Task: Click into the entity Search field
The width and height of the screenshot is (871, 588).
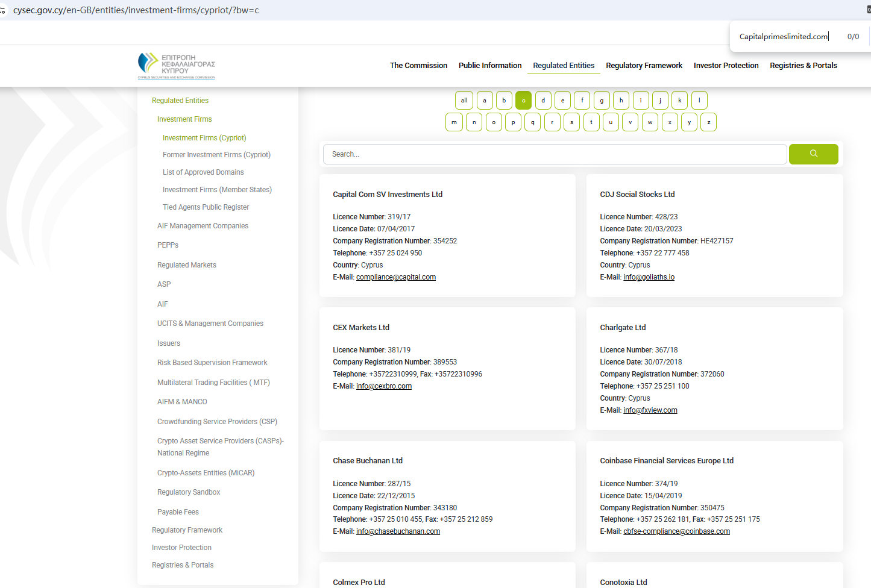Action: tap(555, 154)
